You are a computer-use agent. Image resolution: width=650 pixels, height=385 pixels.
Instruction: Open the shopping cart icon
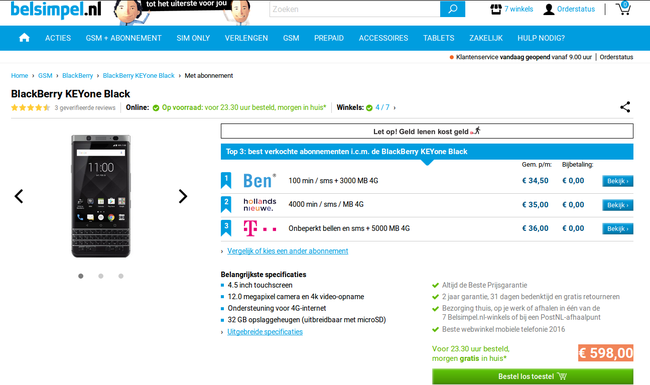[x=623, y=8]
